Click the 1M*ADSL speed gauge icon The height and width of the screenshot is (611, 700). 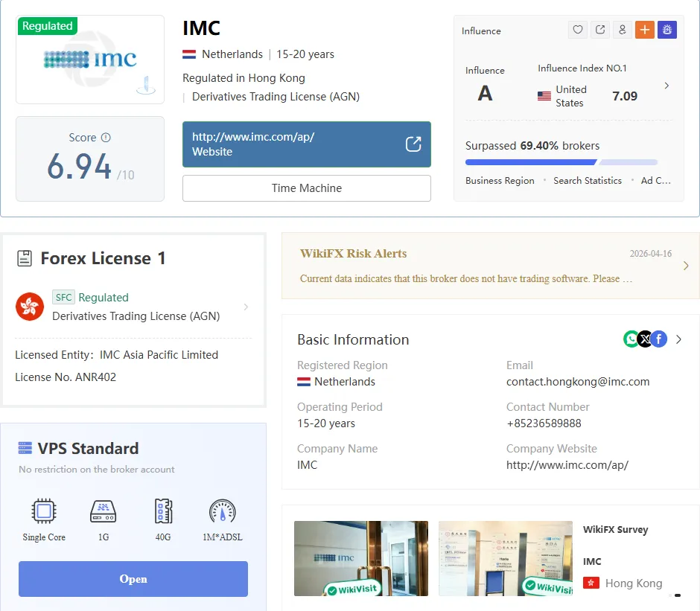(223, 511)
